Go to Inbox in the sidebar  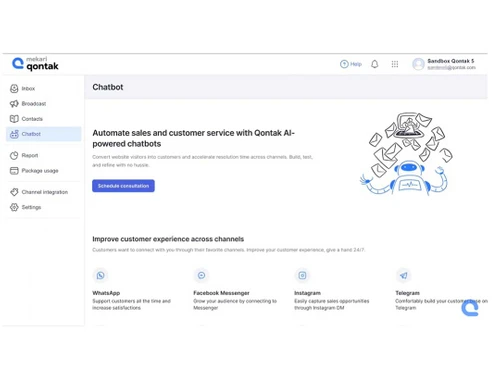point(43,88)
